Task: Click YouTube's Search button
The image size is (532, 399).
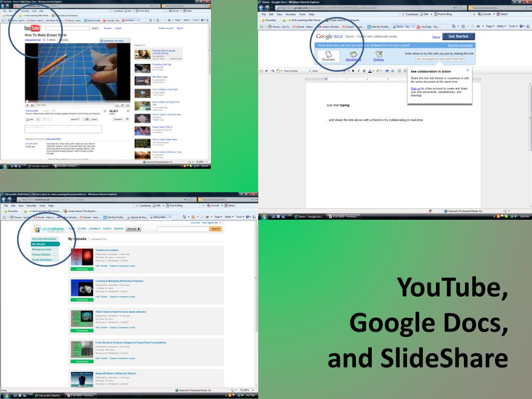Action: (x=96, y=28)
